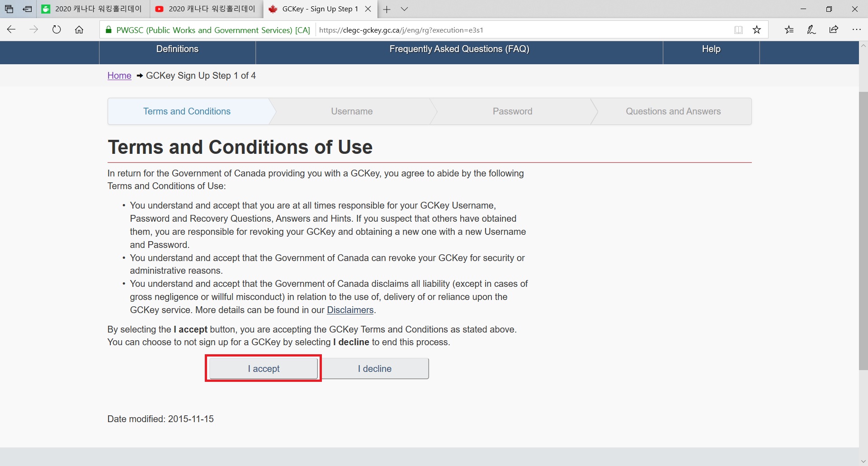This screenshot has height=466, width=868.
Task: Close the GCKey Sign Up tab
Action: pos(368,9)
